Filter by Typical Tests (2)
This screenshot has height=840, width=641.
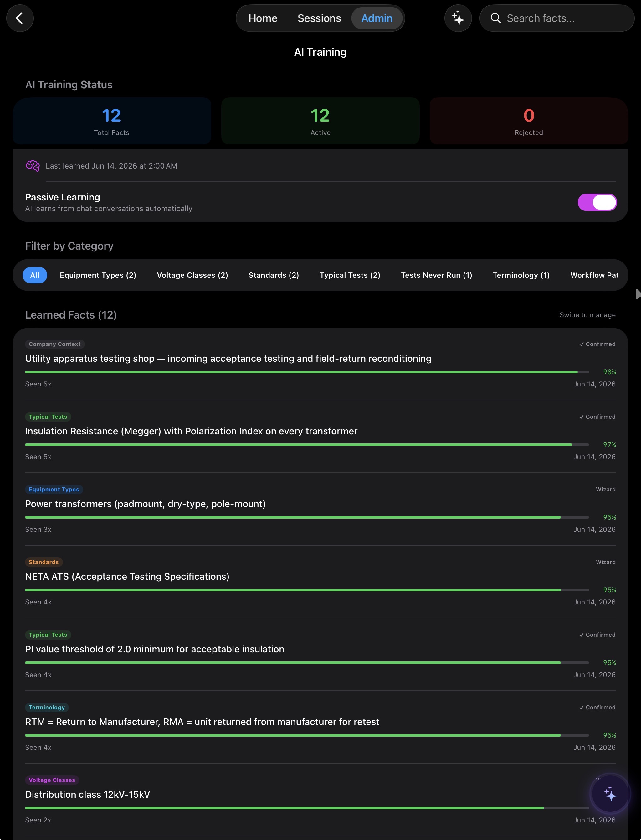point(350,275)
